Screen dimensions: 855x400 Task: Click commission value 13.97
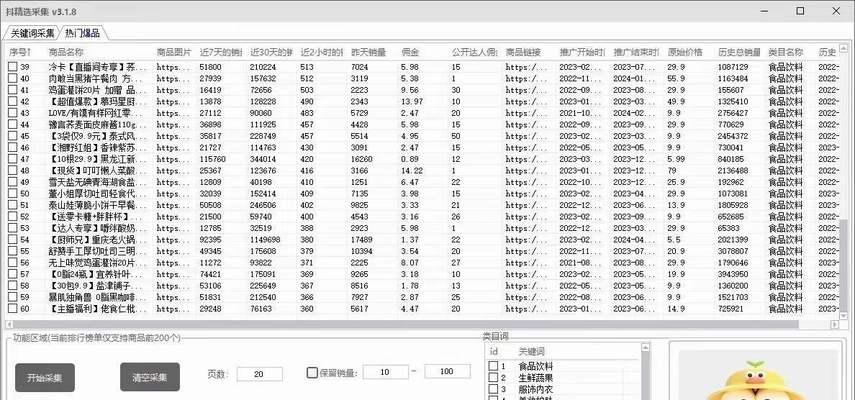412,101
